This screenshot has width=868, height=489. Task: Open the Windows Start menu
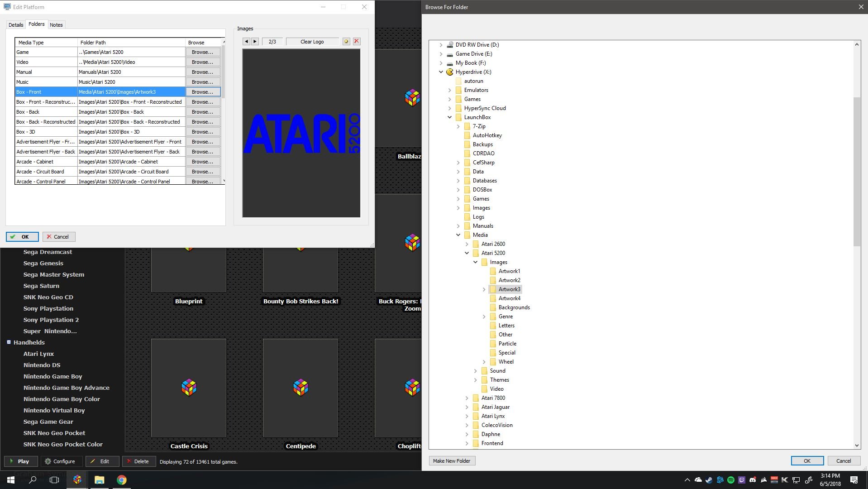pos(11,480)
